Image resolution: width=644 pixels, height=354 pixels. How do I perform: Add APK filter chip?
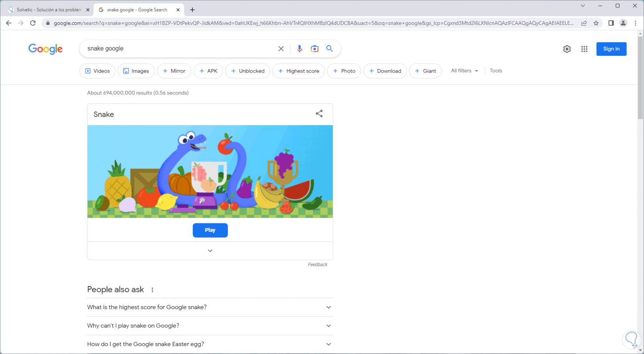(208, 71)
